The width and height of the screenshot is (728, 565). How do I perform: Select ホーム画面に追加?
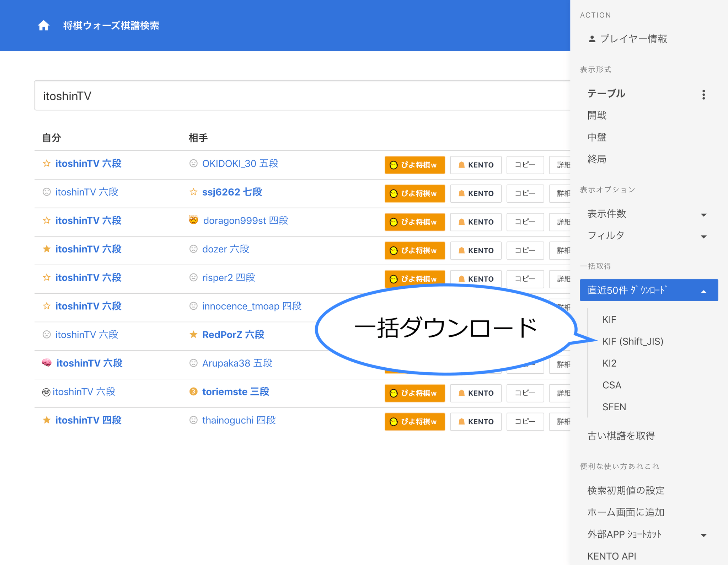[626, 512]
